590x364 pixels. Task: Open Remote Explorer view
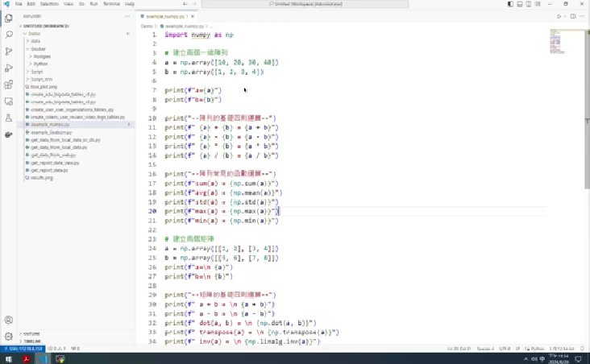point(9,101)
